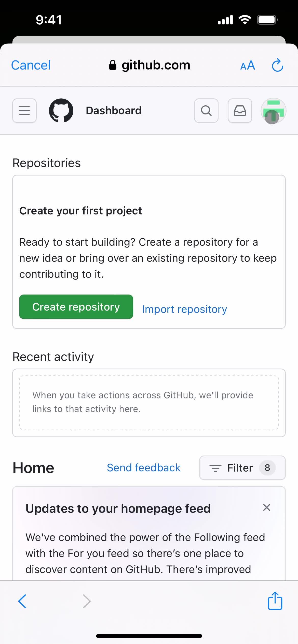The height and width of the screenshot is (644, 298).
Task: Adjust text size with the AA control
Action: [247, 65]
